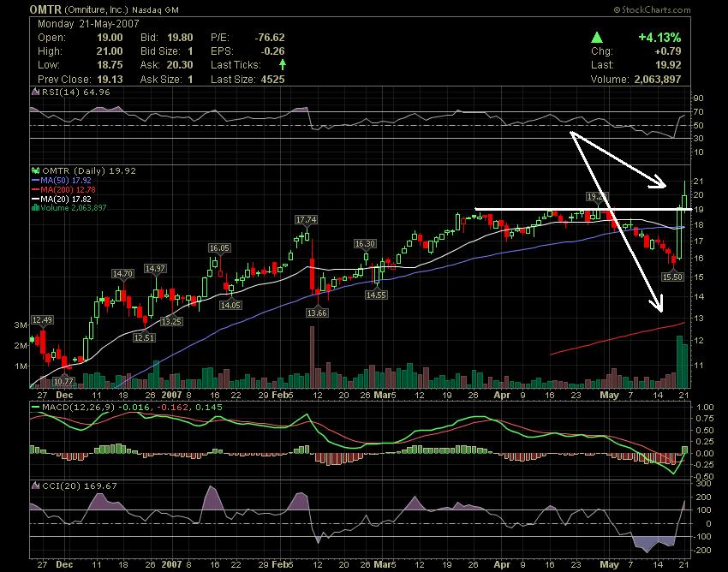Click the 300 level on CCI axis
728x572 pixels.
click(705, 483)
